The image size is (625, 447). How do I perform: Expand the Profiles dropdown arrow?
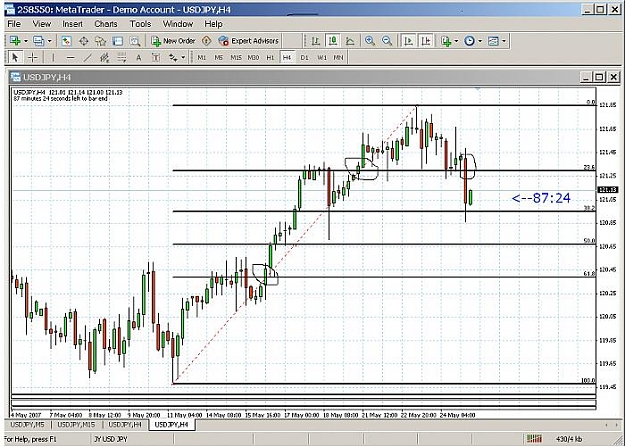coord(49,41)
